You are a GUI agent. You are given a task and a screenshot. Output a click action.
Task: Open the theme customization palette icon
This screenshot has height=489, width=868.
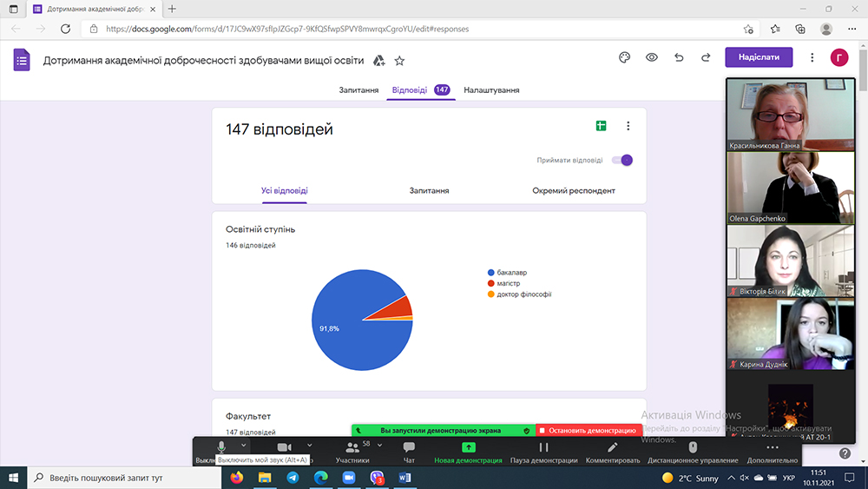[623, 58]
